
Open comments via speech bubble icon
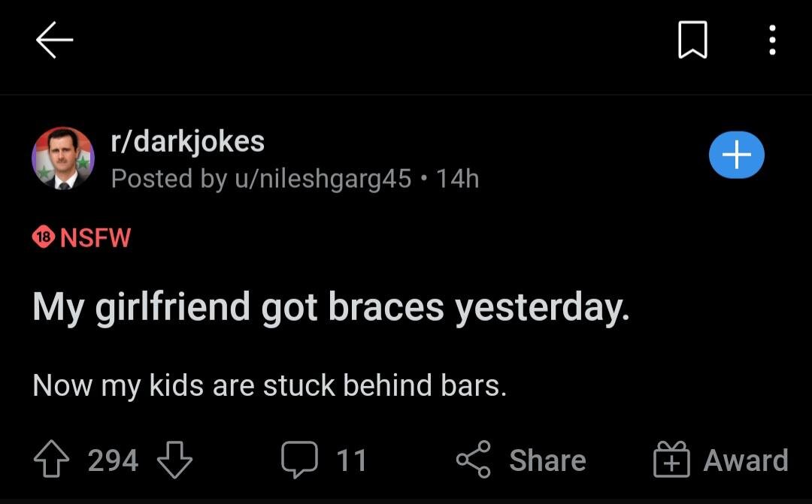(x=298, y=460)
